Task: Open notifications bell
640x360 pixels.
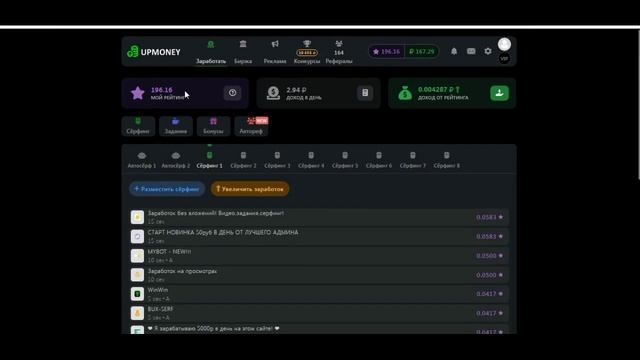Action: (x=454, y=51)
